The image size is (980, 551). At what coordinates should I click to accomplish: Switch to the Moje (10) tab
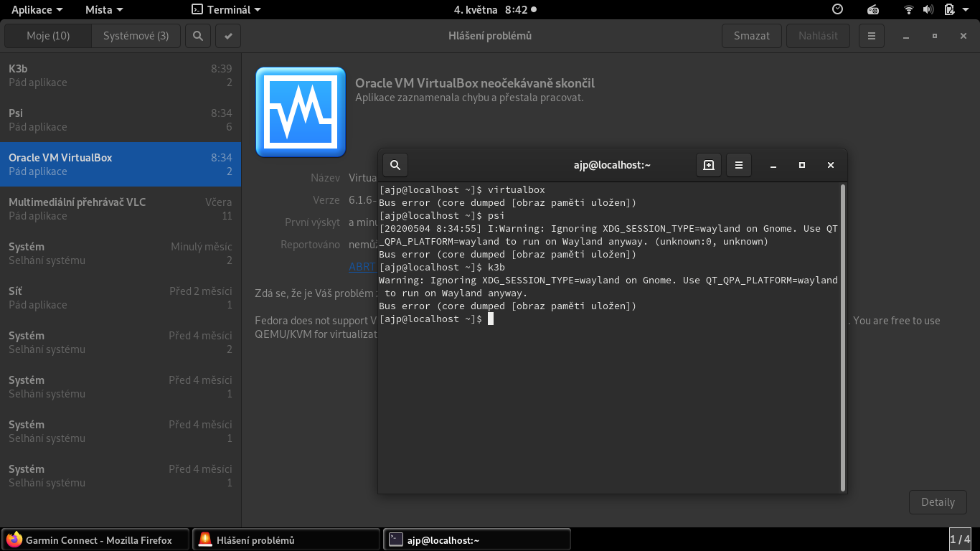point(48,36)
